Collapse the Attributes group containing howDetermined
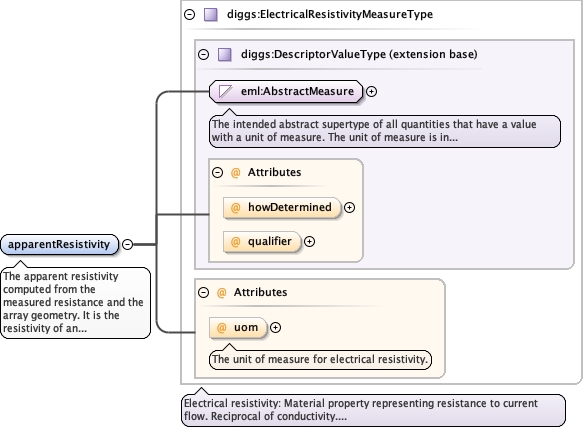Image resolution: width=584 pixels, height=430 pixels. click(218, 172)
